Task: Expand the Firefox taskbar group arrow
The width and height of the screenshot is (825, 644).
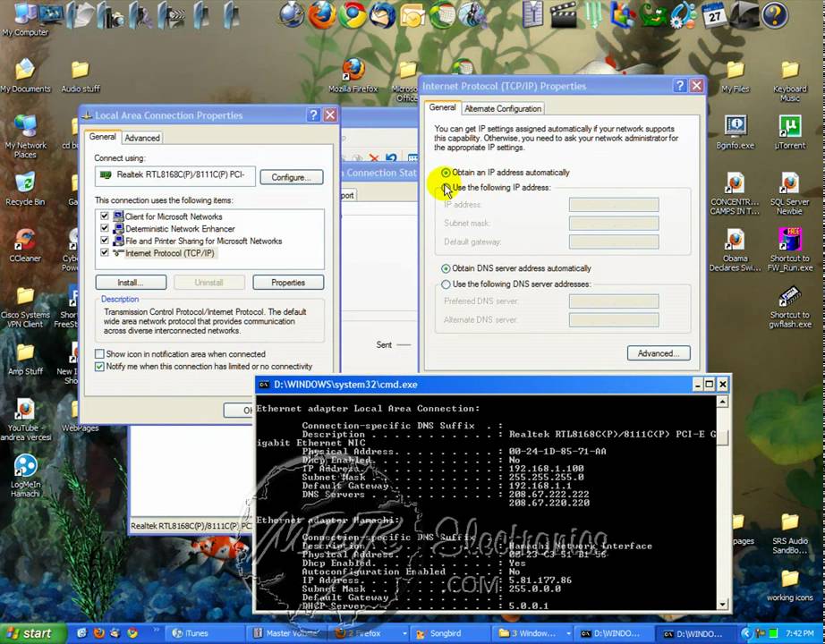Action: (x=404, y=633)
